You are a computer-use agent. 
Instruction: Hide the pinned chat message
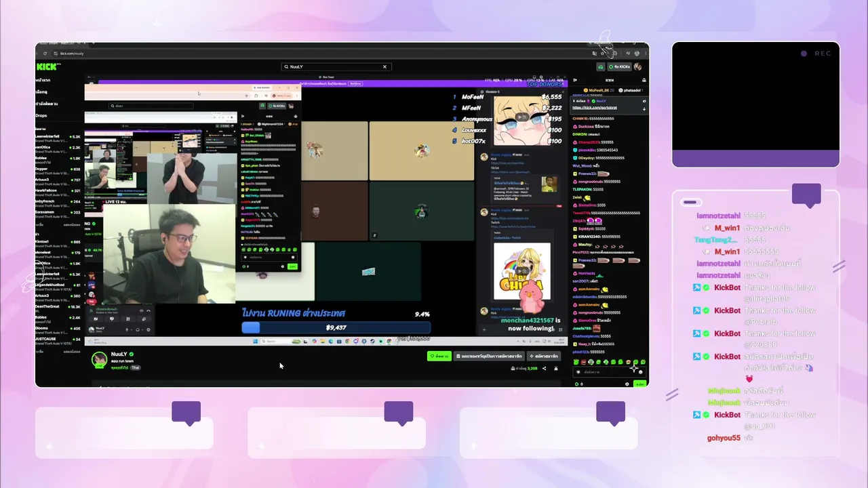(x=644, y=101)
